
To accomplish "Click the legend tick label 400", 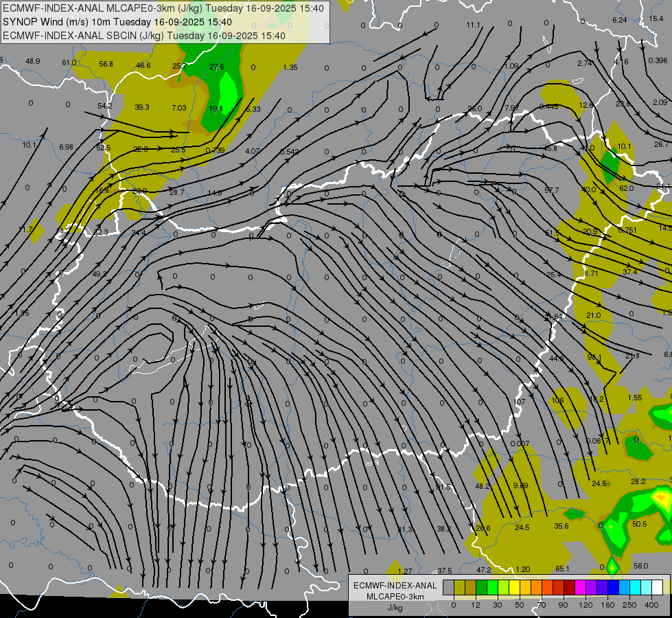I will coord(651,605).
